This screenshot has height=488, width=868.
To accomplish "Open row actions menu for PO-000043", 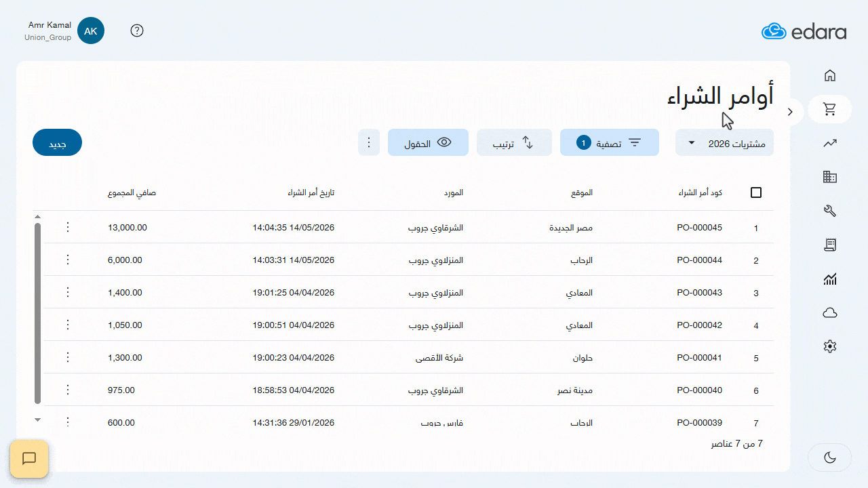I will [x=67, y=292].
